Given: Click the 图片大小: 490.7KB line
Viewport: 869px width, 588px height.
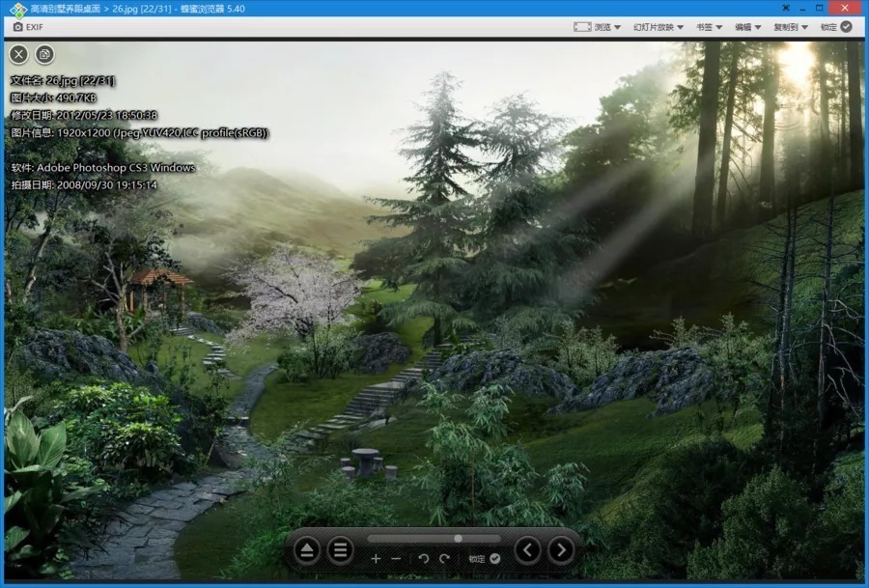Looking at the screenshot, I should point(54,98).
